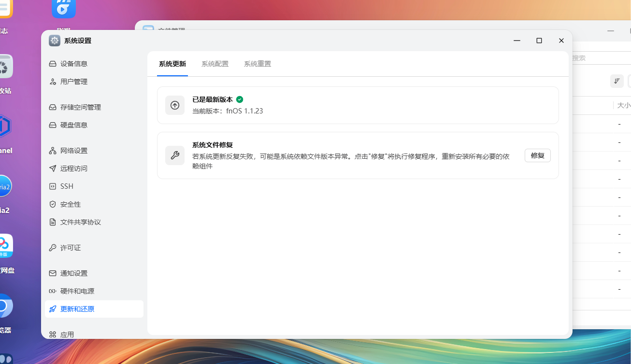This screenshot has width=631, height=364.
Task: Click the gear icon in 系统设置 title bar
Action: click(x=55, y=41)
